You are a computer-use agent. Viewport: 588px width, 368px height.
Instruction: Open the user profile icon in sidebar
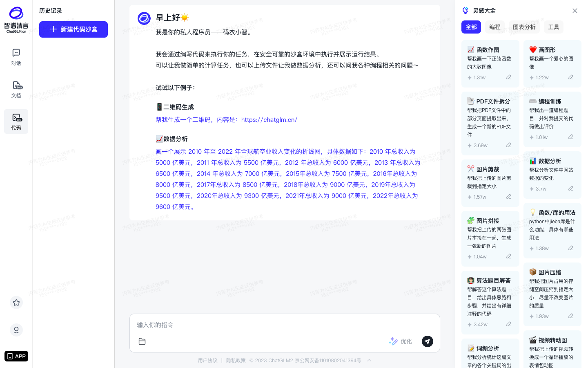tap(16, 330)
